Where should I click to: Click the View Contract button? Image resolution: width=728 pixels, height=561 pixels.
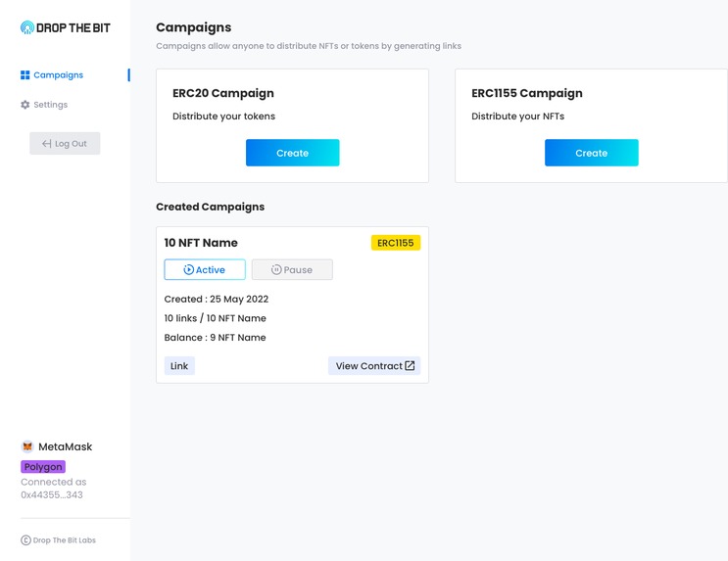click(x=374, y=365)
